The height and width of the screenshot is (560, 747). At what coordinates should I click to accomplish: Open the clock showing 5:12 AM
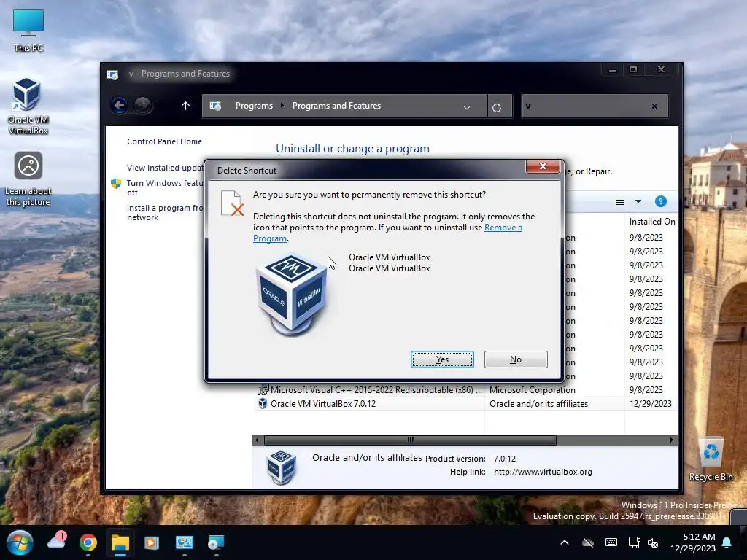pyautogui.click(x=693, y=542)
